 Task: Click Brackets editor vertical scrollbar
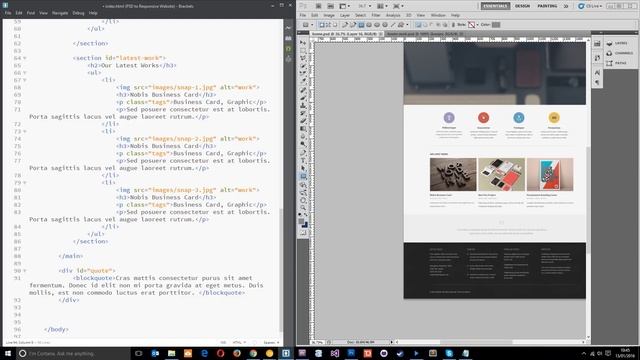[280, 269]
